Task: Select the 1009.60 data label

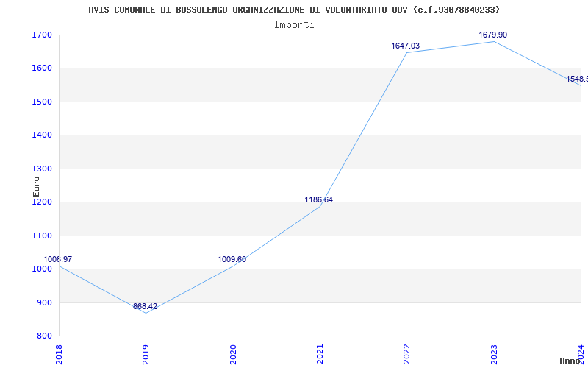Action: (232, 260)
